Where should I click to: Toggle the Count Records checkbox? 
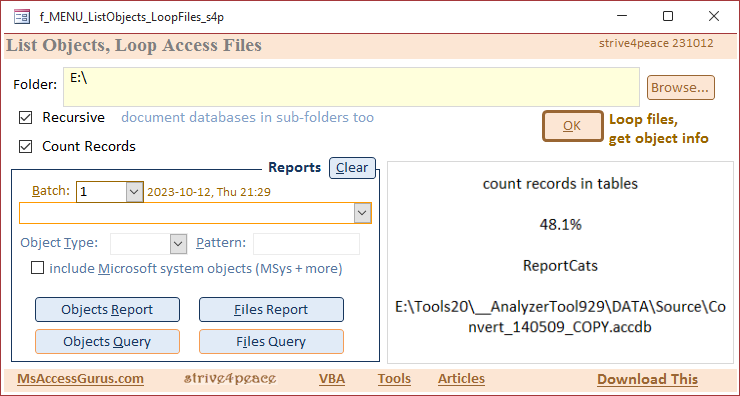(25, 146)
